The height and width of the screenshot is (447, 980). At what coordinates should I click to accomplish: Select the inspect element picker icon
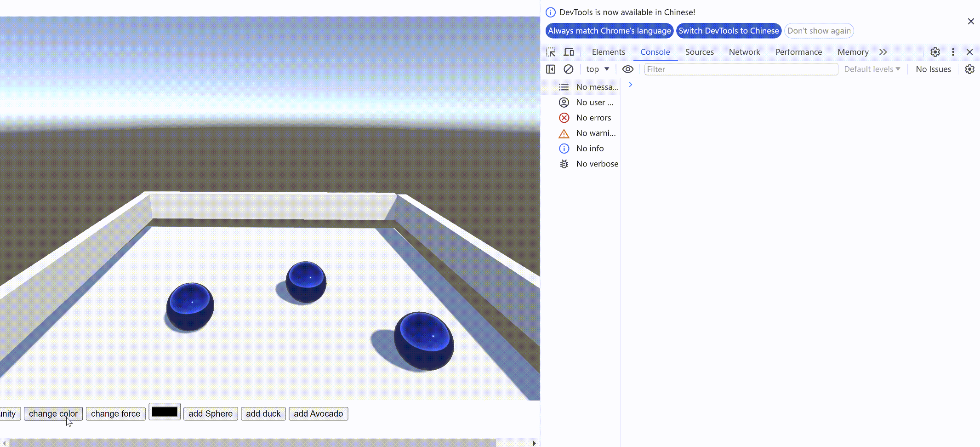(x=551, y=52)
